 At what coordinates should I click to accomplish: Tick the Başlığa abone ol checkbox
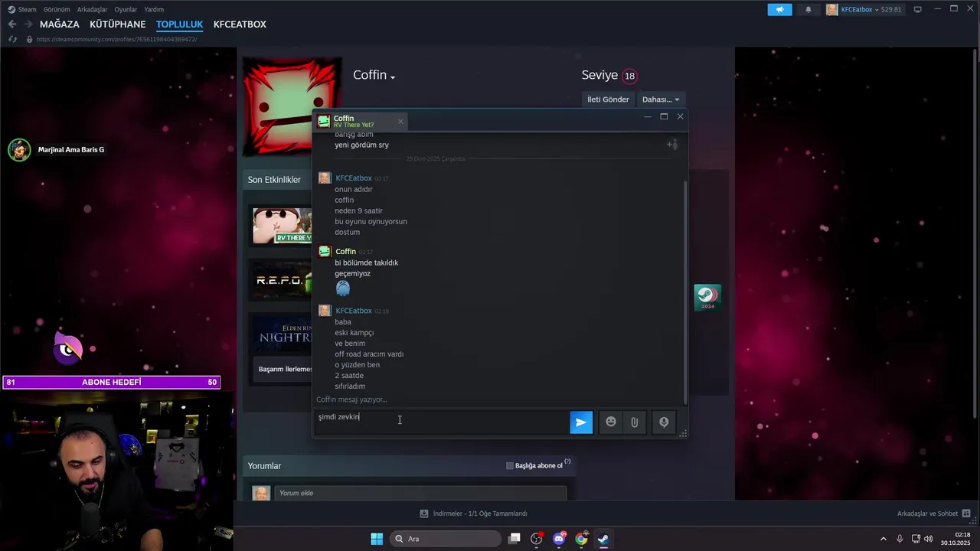pyautogui.click(x=510, y=465)
